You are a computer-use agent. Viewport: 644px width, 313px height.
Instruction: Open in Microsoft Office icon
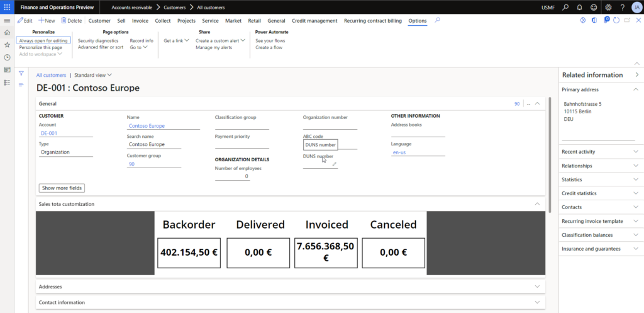pos(594,20)
